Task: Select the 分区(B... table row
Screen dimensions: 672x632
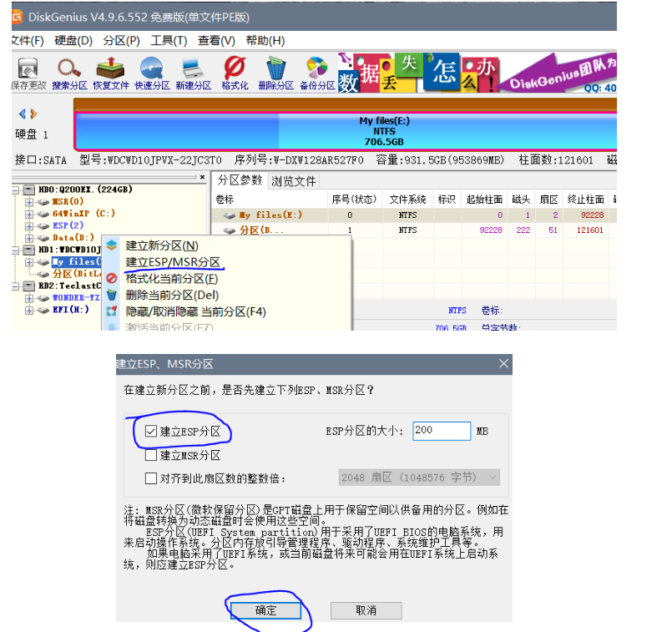Action: (x=414, y=230)
